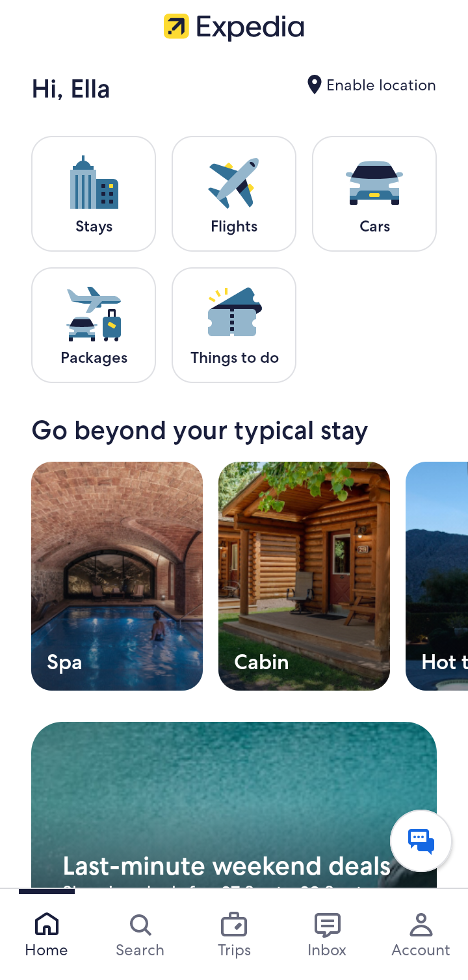This screenshot has height=980, width=468.
Task: Tap the location pin icon
Action: click(x=315, y=85)
